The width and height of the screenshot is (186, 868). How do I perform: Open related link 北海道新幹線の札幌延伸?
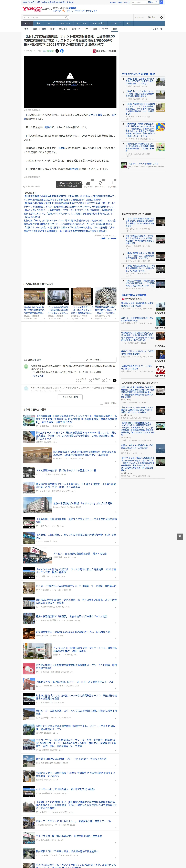[70, 198]
